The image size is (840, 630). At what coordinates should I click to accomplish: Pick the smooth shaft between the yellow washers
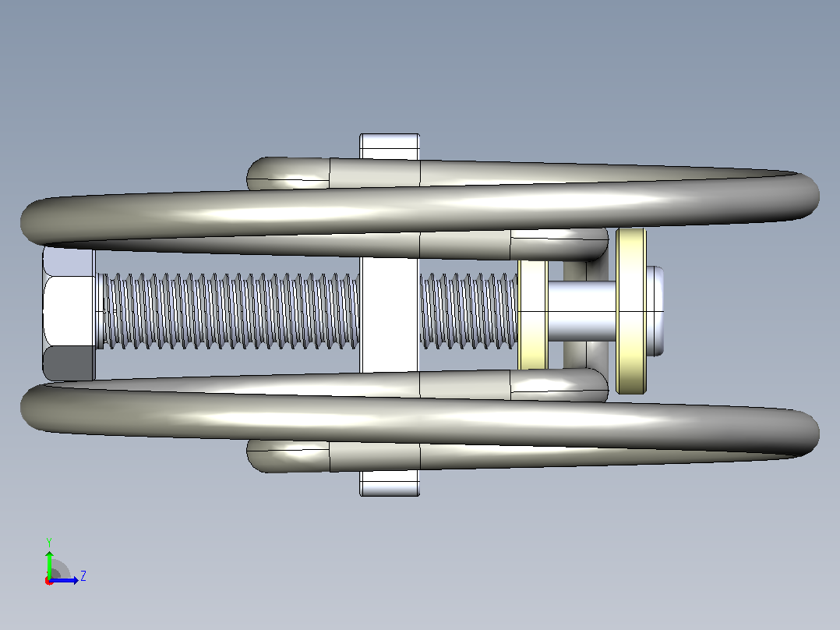[581, 312]
